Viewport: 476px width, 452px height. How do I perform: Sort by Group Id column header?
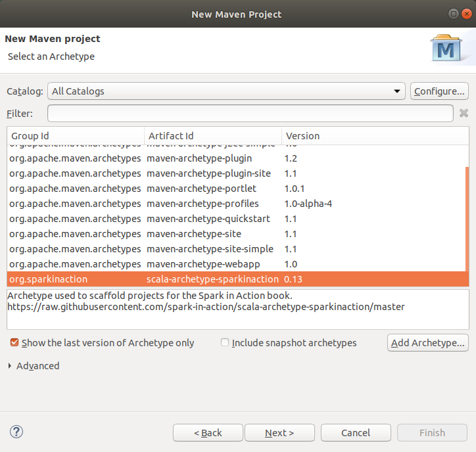[x=75, y=136]
